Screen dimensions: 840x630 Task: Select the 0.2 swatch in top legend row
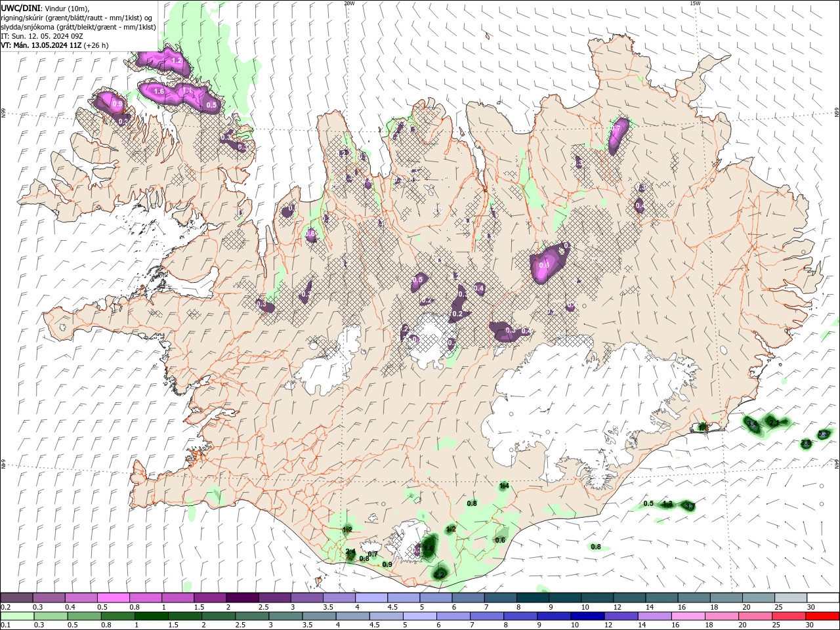[16, 598]
